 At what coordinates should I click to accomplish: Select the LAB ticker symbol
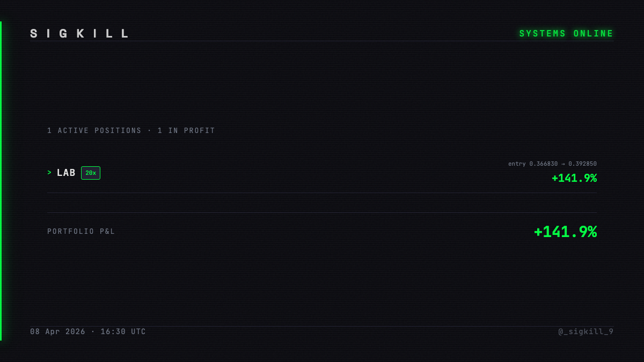coord(66,173)
